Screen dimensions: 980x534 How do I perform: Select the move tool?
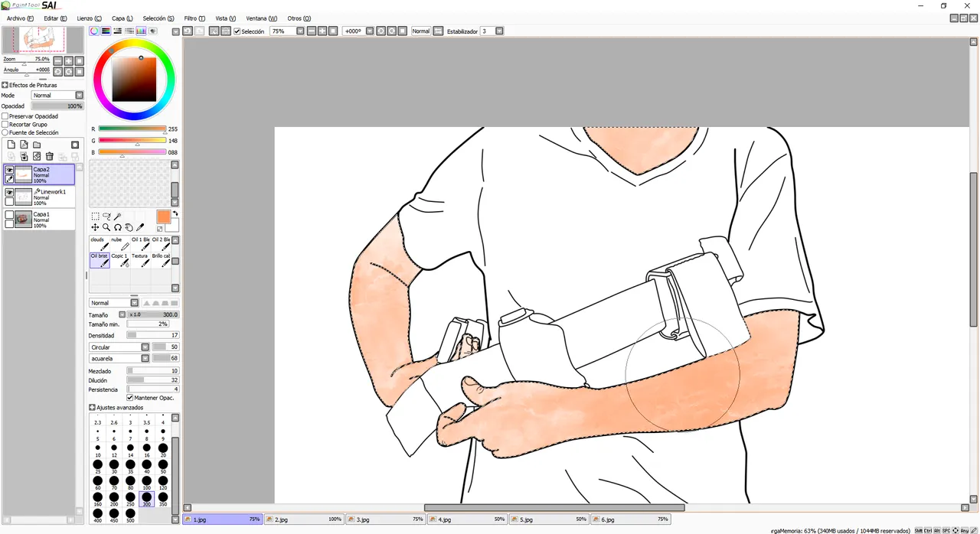point(95,227)
